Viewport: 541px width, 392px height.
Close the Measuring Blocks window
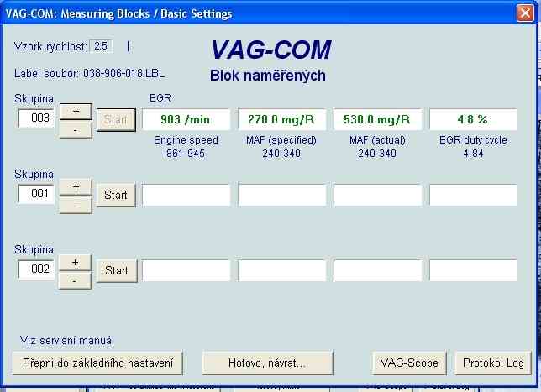click(525, 13)
